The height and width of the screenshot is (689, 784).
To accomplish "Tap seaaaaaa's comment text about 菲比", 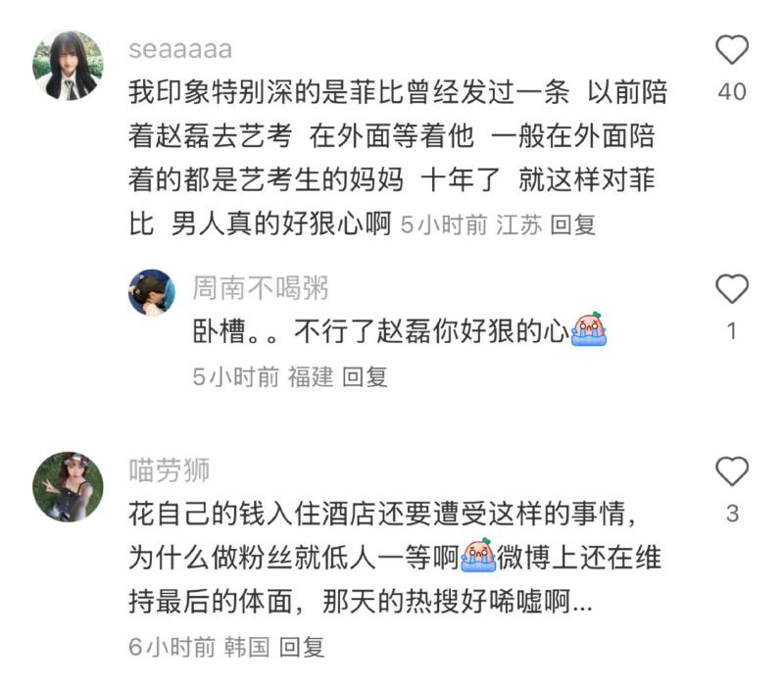I will (398, 158).
